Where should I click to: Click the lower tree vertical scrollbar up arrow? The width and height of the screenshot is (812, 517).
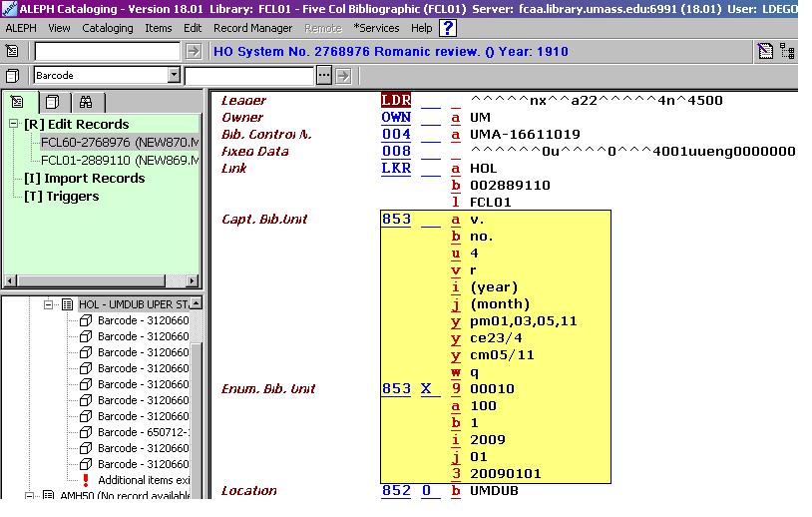196,303
